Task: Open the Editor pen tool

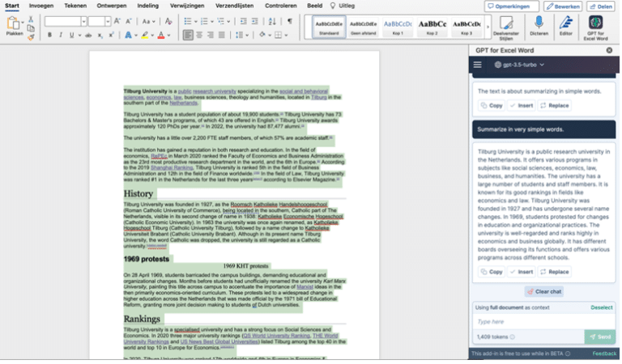Action: [567, 25]
